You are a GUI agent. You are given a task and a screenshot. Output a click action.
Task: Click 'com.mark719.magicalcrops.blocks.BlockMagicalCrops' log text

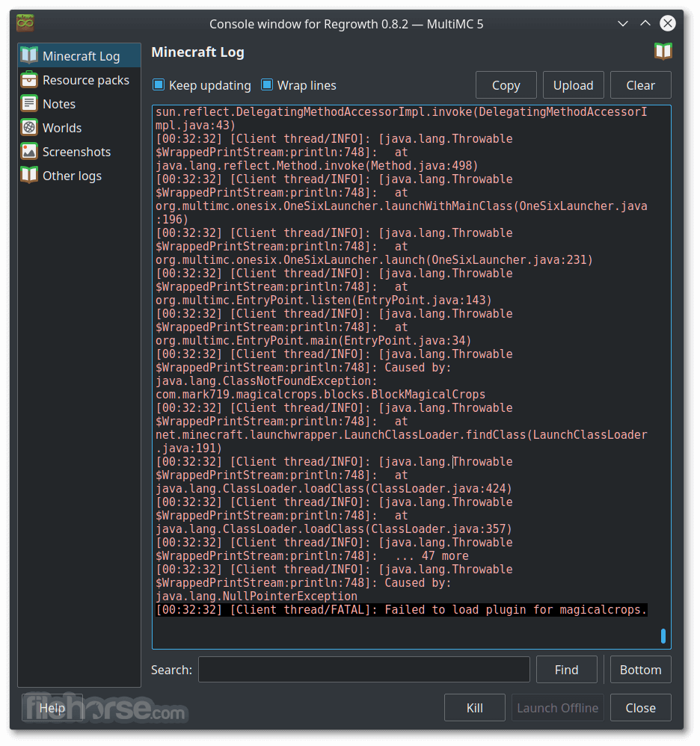coord(320,395)
